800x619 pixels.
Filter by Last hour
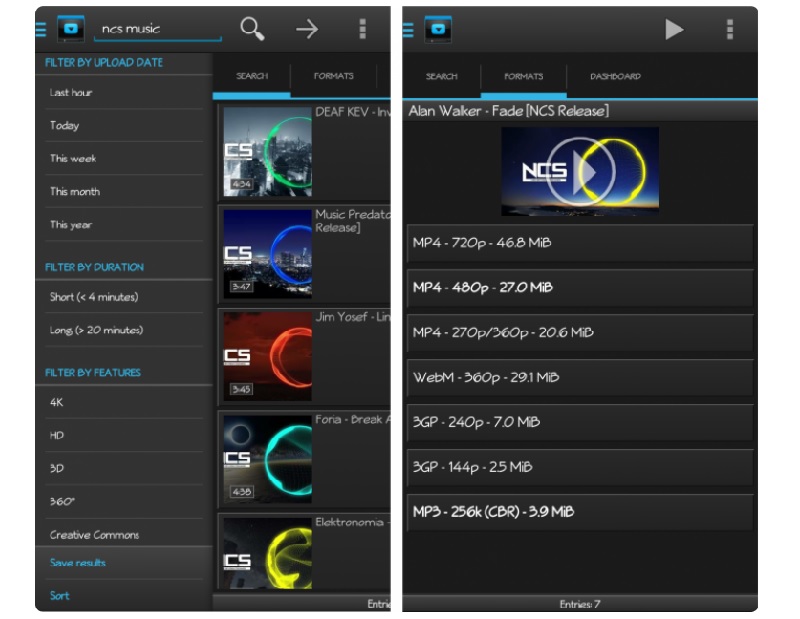(x=124, y=92)
